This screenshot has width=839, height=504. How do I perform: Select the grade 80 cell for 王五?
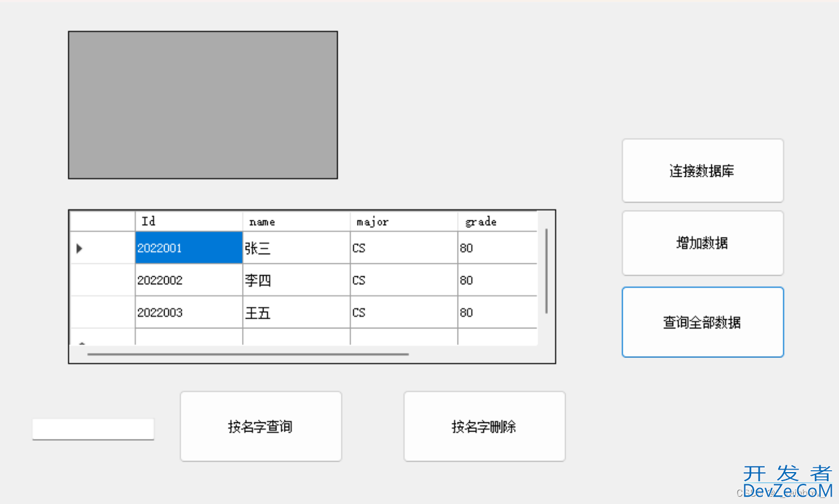pyautogui.click(x=498, y=312)
